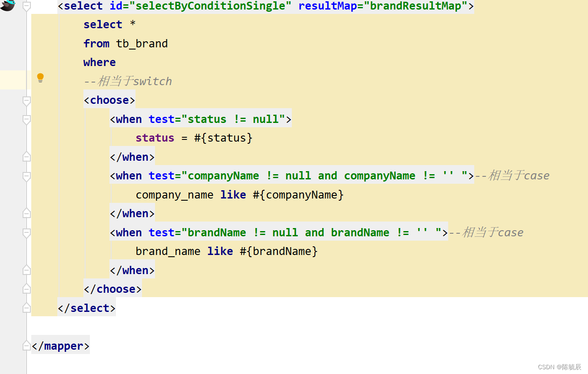Image resolution: width=588 pixels, height=374 pixels.
Task: Click the </when> tag closing the brand_name condition
Action: click(x=132, y=270)
